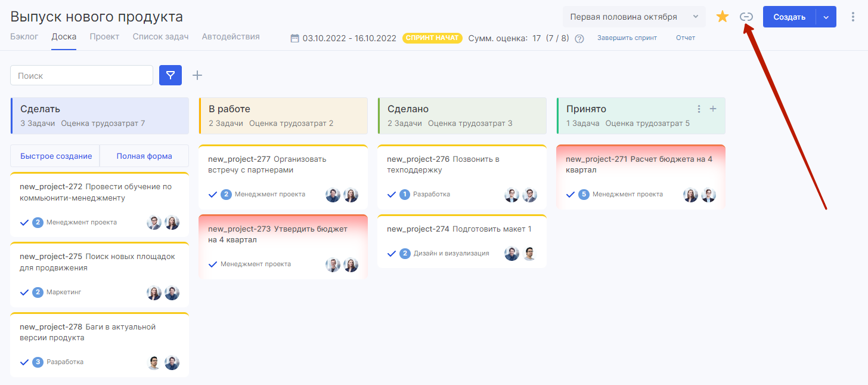
Task: Click the checkmark on new_project-277 card
Action: (x=213, y=195)
